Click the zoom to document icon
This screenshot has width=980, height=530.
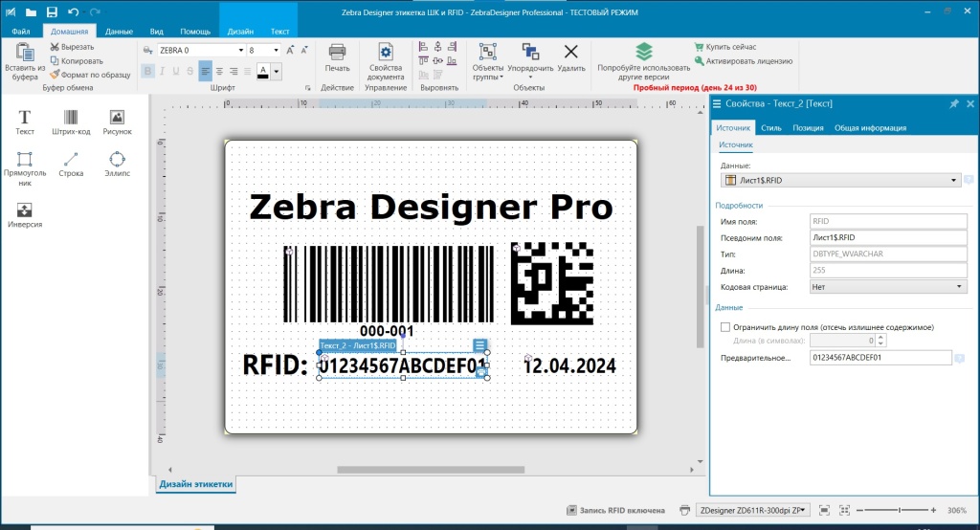tap(824, 511)
